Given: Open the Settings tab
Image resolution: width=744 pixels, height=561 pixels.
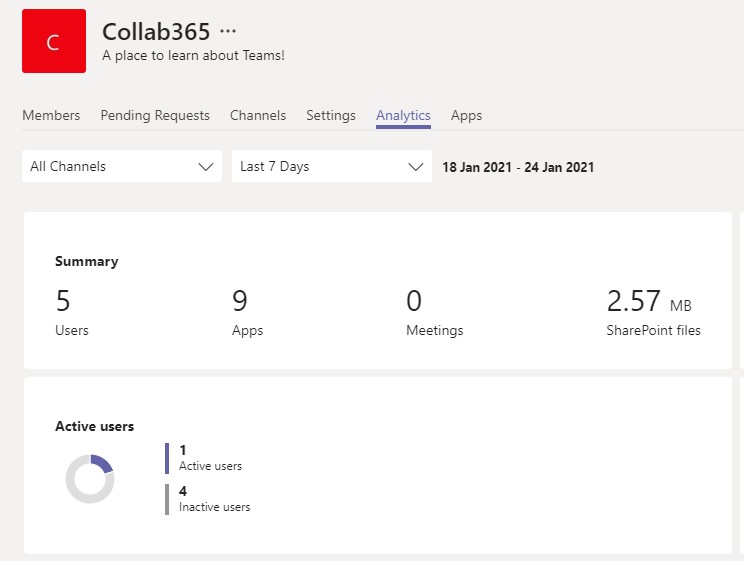Looking at the screenshot, I should (x=331, y=115).
